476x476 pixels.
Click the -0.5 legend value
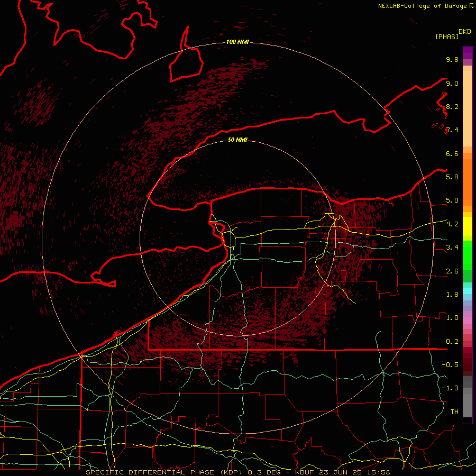pos(450,364)
